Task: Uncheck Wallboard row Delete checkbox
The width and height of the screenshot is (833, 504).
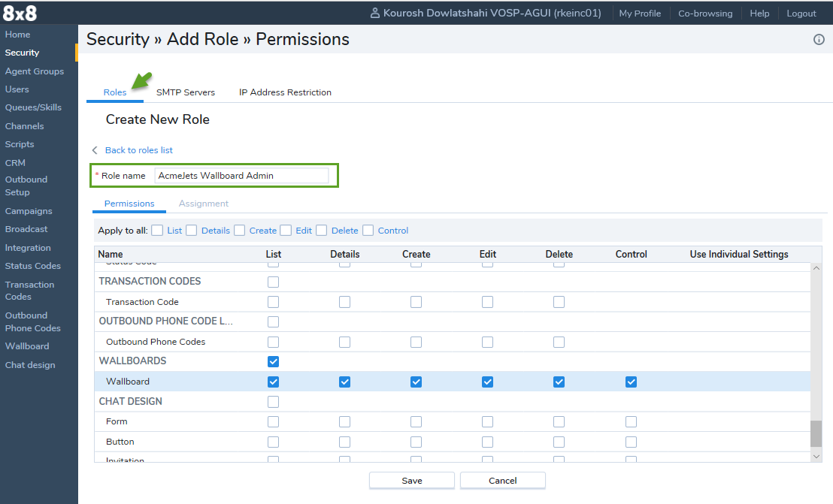Action: (x=559, y=382)
